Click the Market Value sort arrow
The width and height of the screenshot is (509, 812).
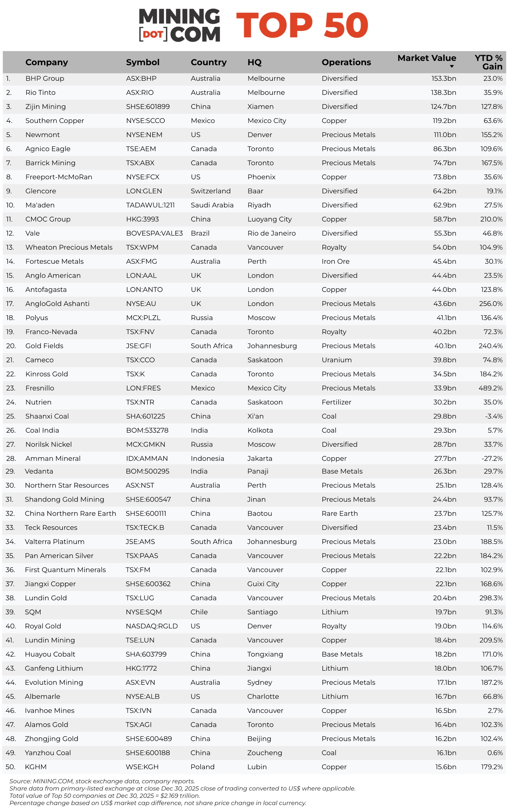coord(452,66)
